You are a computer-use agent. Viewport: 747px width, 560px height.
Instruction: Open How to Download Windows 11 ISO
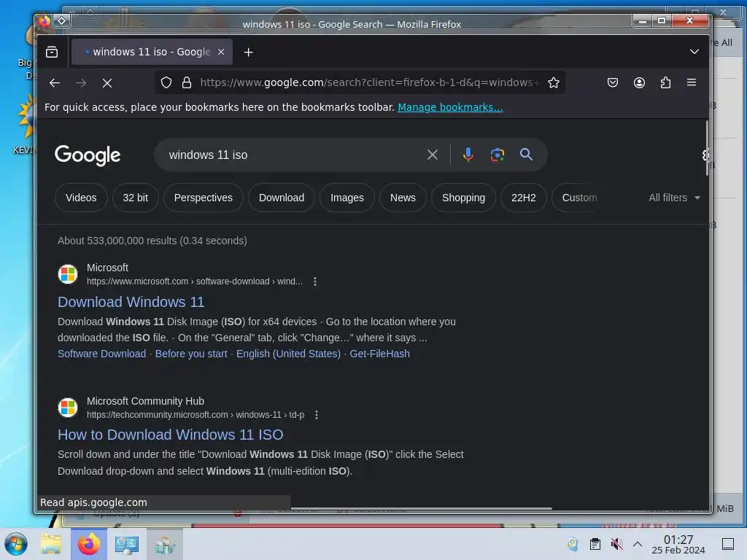[171, 435]
